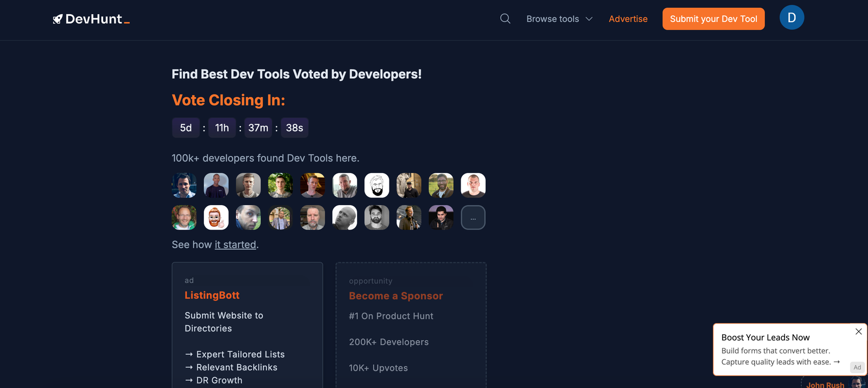This screenshot has width=868, height=388.
Task: Click the John Rush name label
Action: (x=825, y=385)
